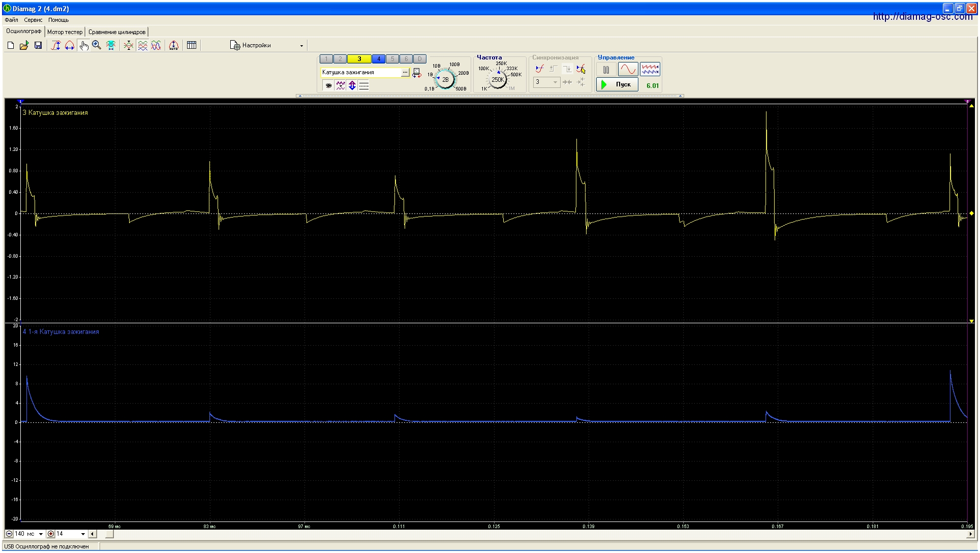Image resolution: width=980 pixels, height=553 pixels.
Task: Switch to the Сравнение цилиндров tab
Action: tap(117, 32)
